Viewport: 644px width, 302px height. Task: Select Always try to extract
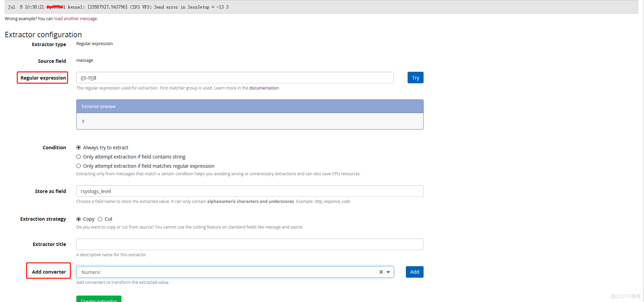coord(79,148)
